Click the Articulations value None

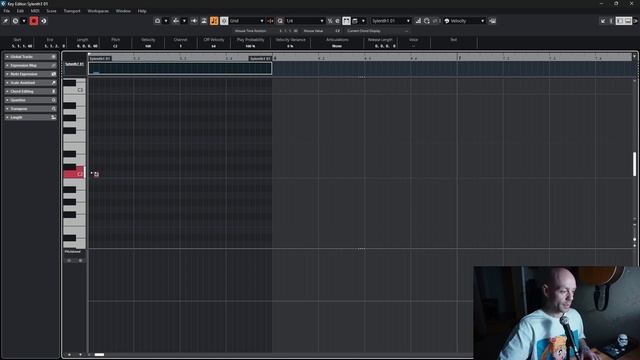(x=337, y=46)
